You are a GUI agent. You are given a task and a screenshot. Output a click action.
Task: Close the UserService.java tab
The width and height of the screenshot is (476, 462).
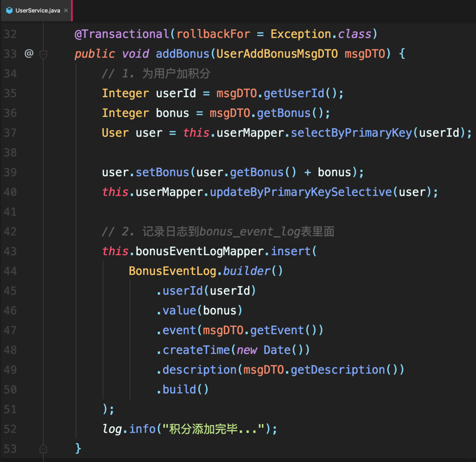[66, 10]
